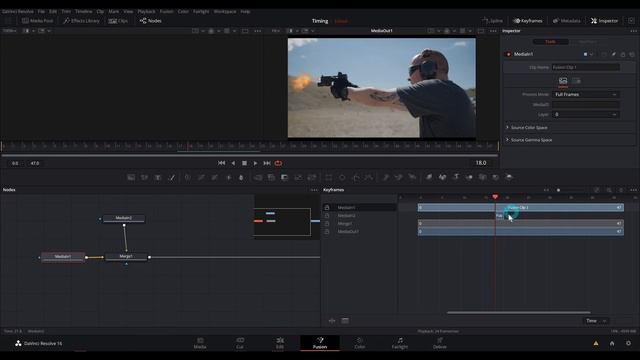The image size is (640, 360).
Task: Open project manager home icon
Action: click(x=612, y=343)
